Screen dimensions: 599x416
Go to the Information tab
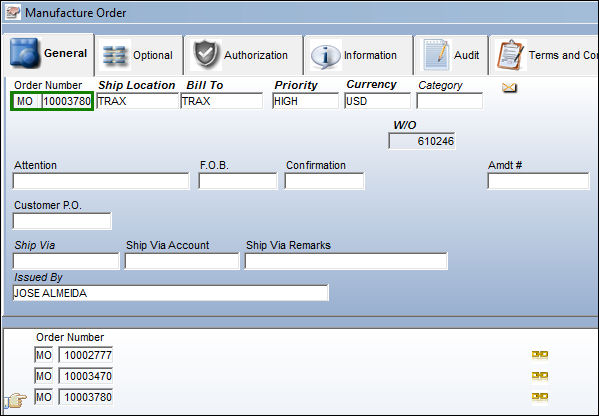pos(358,56)
